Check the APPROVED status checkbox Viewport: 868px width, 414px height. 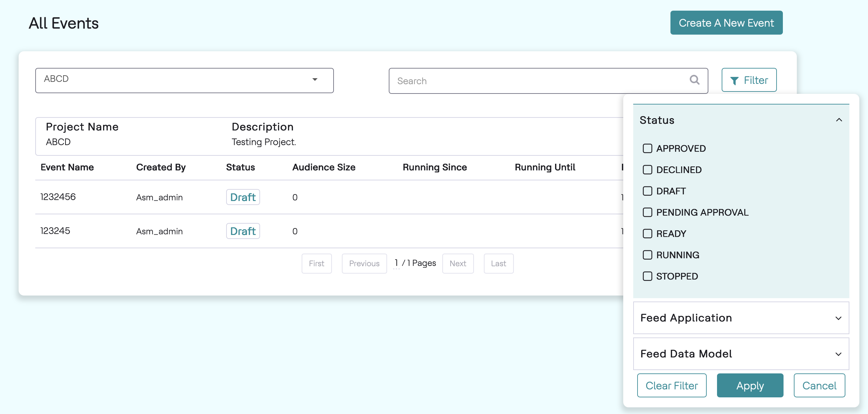pos(647,148)
